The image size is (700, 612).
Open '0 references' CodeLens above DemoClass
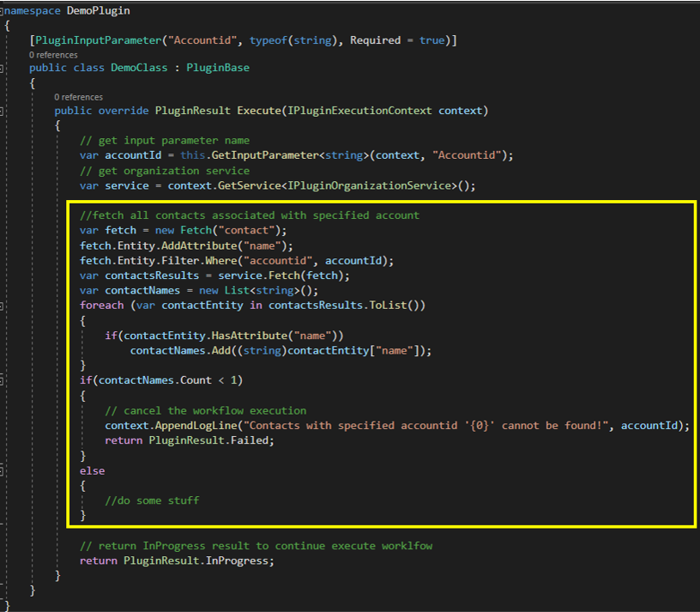coord(53,55)
